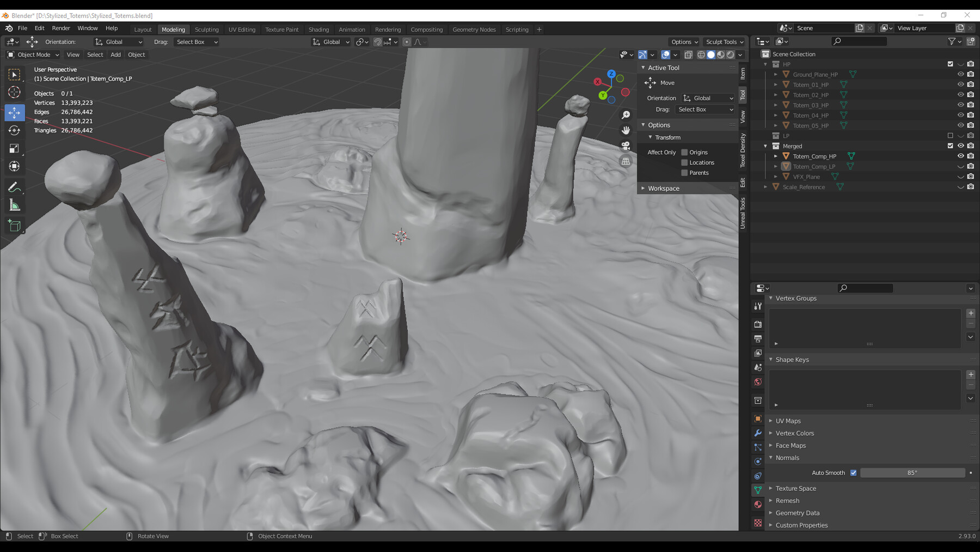Screen dimensions: 980x552
Task: Collapse the Vertex Groups panel
Action: 795,298
